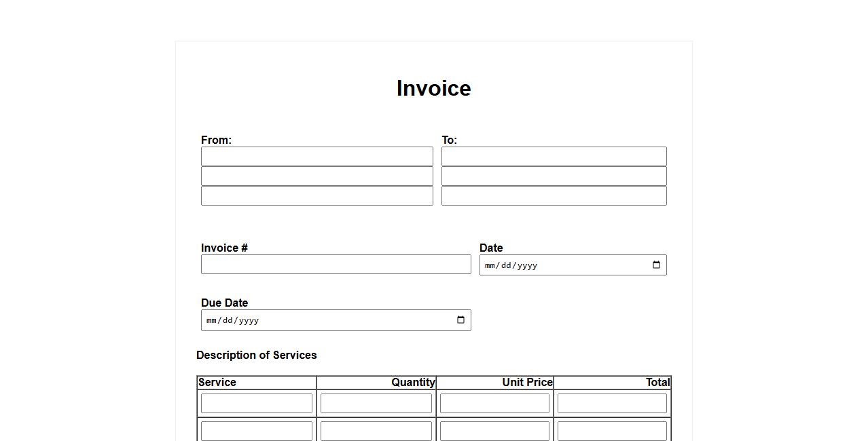Focus first row Quantity input cell
The image size is (868, 441).
point(376,403)
